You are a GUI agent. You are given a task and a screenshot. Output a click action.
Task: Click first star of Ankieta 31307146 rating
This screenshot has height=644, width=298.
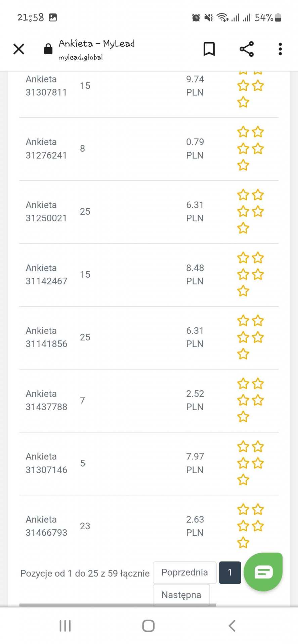pyautogui.click(x=243, y=447)
